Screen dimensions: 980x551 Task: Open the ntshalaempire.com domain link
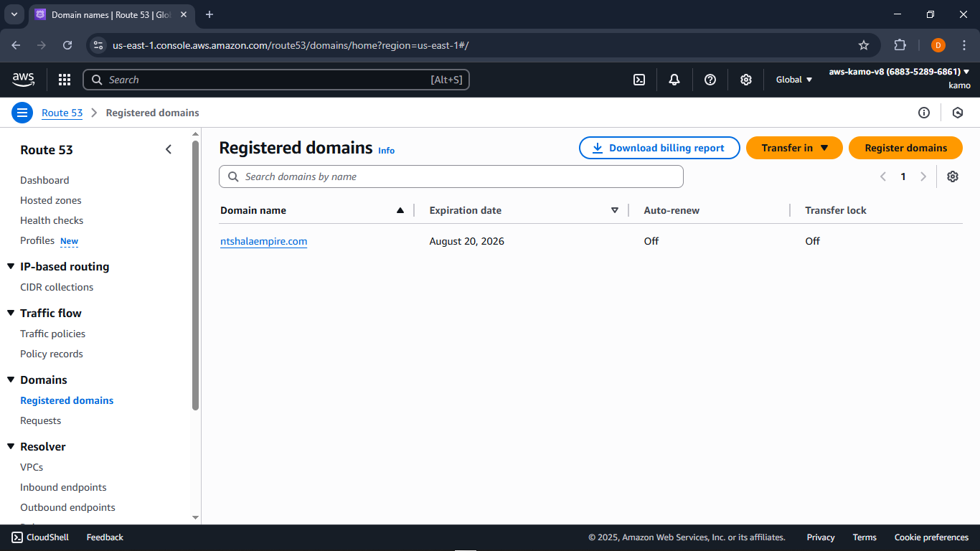click(263, 241)
